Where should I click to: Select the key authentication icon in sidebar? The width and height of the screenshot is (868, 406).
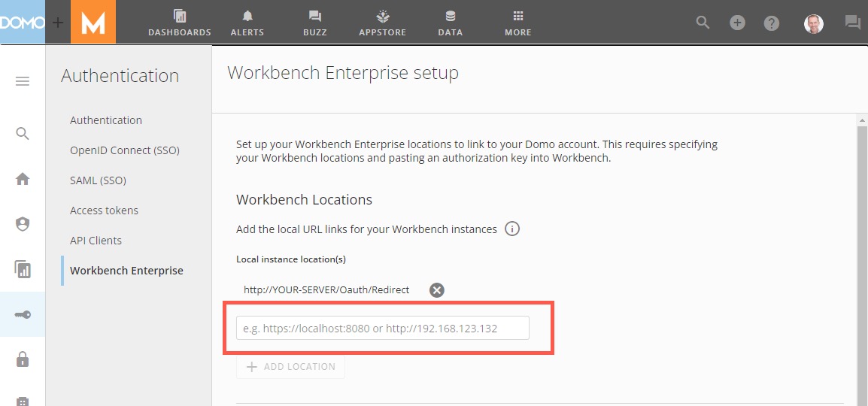22,315
